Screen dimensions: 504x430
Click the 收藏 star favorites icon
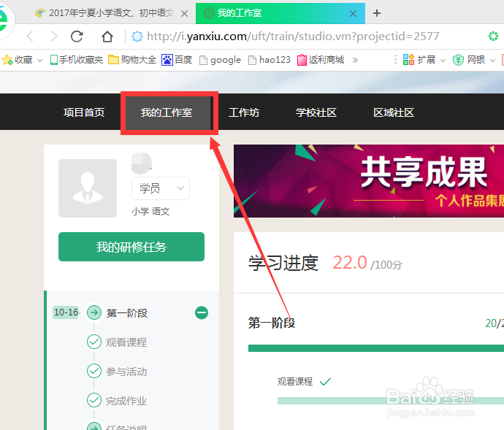pos(7,60)
